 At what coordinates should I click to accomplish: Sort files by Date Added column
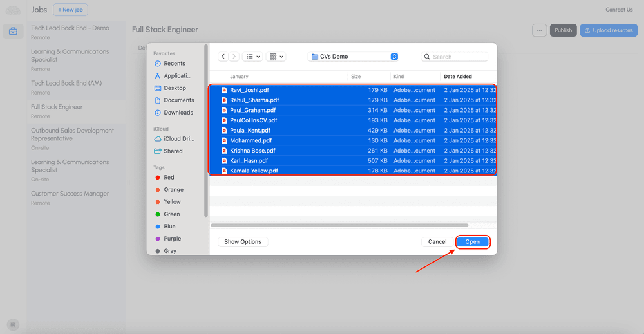click(458, 77)
